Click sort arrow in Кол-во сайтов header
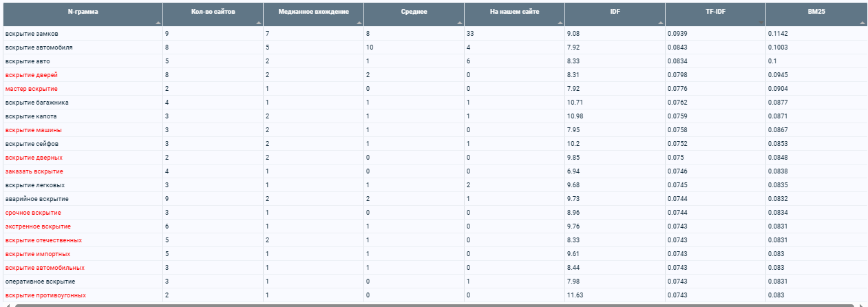Image resolution: width=868 pixels, height=307 pixels. pos(259,23)
